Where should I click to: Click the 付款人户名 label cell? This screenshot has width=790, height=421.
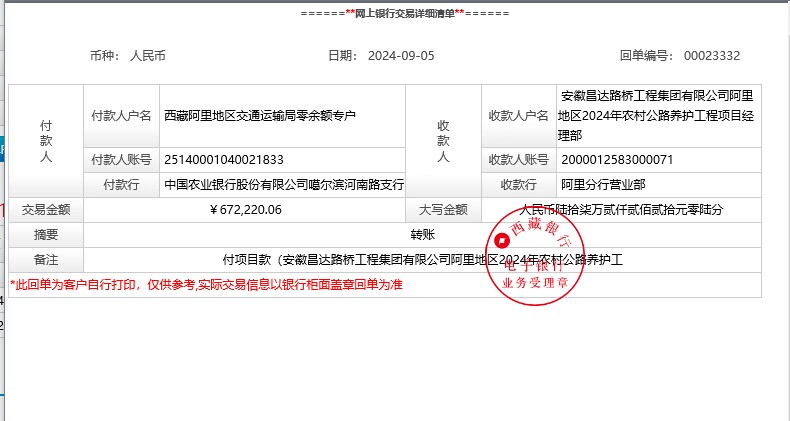121,116
